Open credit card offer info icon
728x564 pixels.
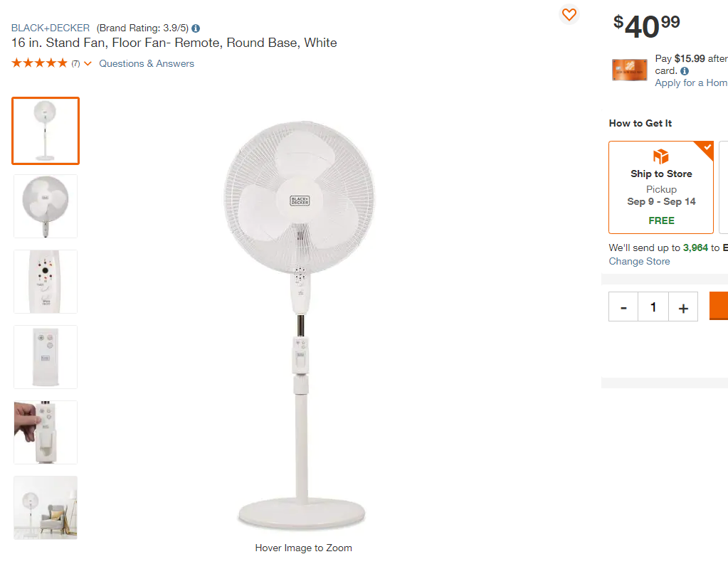[x=685, y=71]
